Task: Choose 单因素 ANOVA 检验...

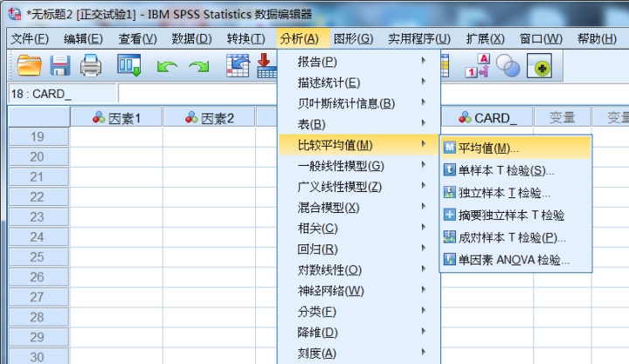Action: click(x=516, y=259)
